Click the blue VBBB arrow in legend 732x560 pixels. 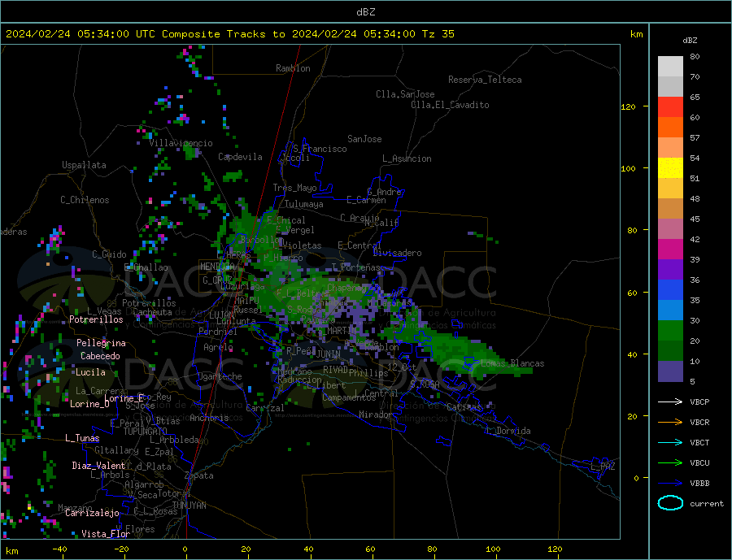pos(670,484)
